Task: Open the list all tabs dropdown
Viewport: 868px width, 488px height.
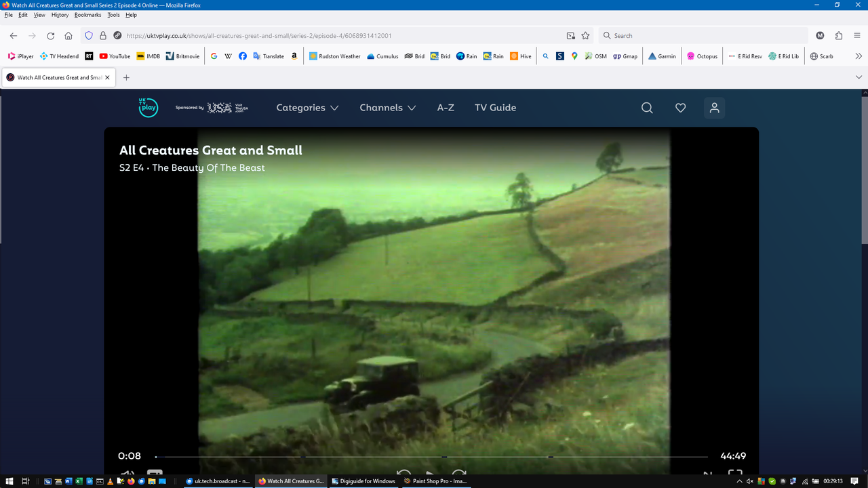Action: [x=859, y=77]
